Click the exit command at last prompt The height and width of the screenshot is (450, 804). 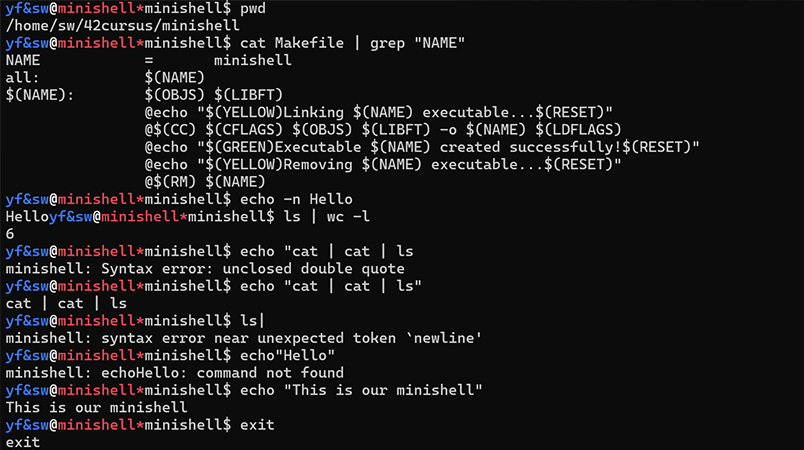click(257, 425)
